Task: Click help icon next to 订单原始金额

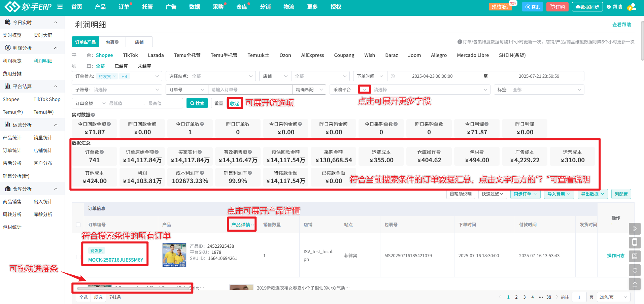Action: [157, 152]
